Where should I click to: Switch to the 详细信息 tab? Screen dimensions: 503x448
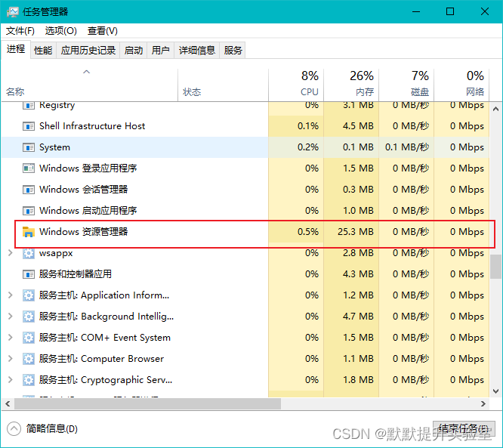point(196,51)
